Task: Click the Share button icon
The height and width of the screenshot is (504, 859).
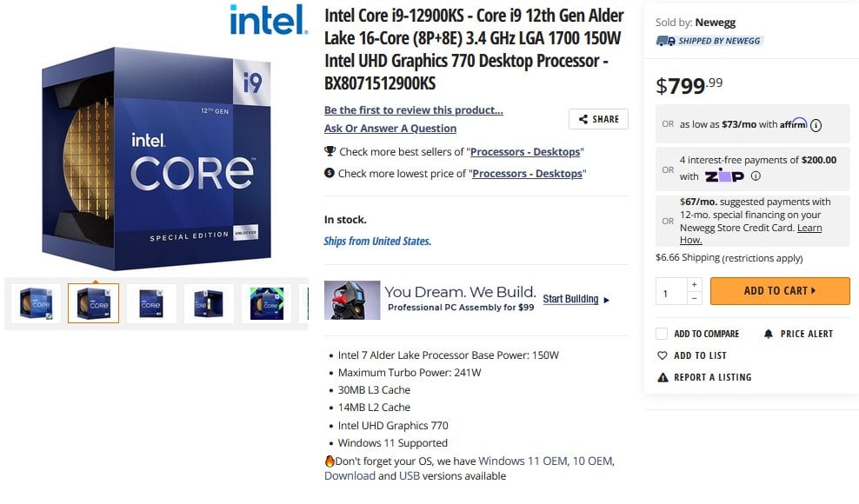Action: coord(583,119)
